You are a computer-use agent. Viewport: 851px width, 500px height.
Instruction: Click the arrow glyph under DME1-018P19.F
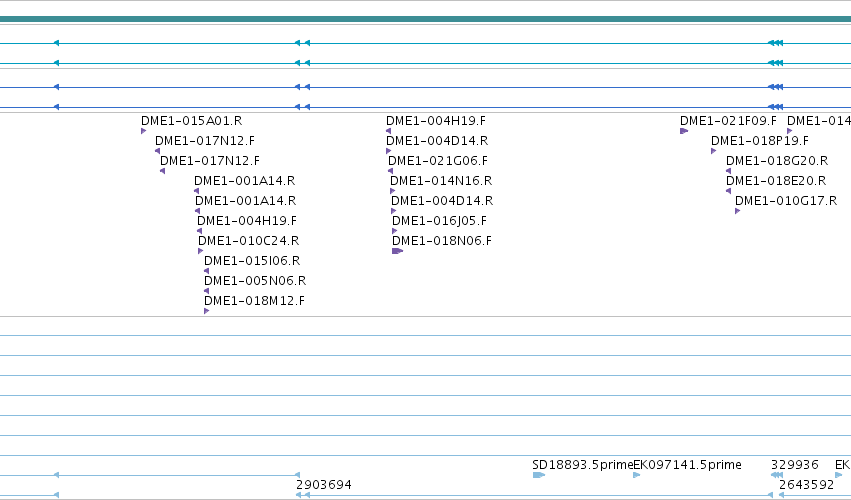(713, 151)
